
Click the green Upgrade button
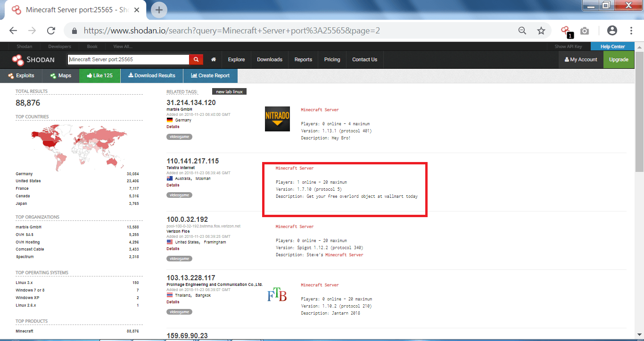click(x=619, y=59)
